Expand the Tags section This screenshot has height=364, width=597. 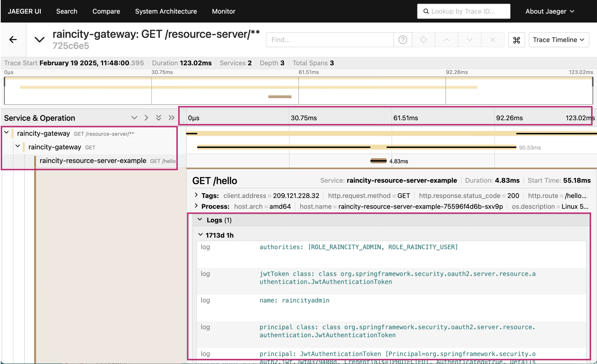click(x=196, y=195)
